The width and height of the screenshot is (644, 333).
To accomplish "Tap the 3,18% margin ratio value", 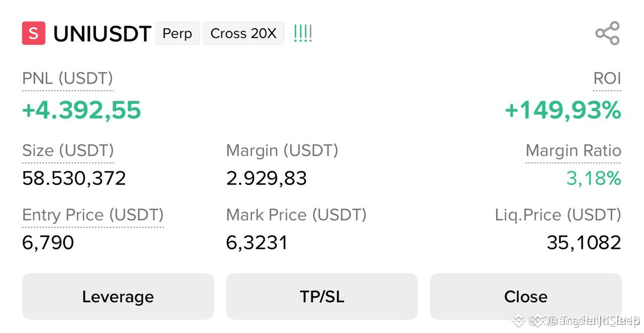I will pos(594,179).
